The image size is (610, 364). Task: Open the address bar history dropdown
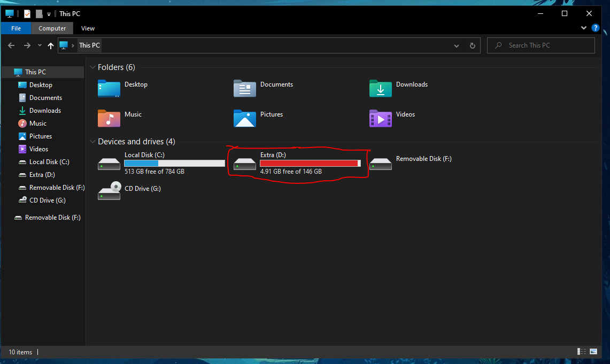457,45
